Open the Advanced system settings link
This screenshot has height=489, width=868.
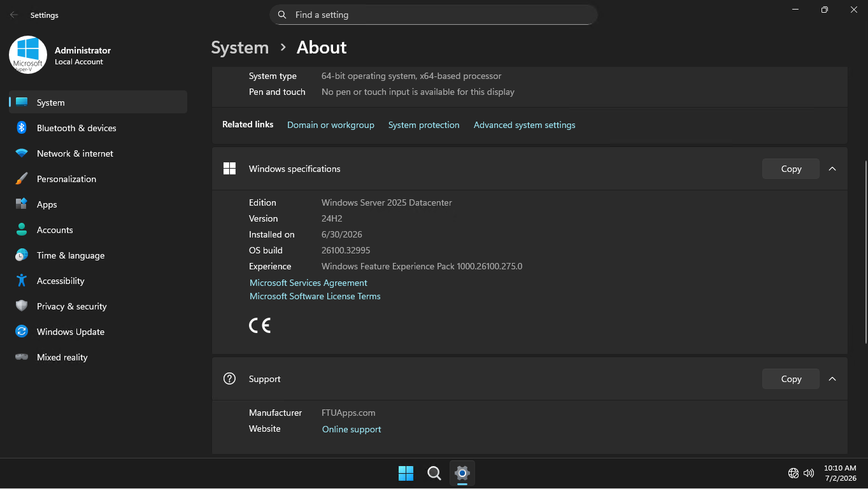[x=524, y=125]
